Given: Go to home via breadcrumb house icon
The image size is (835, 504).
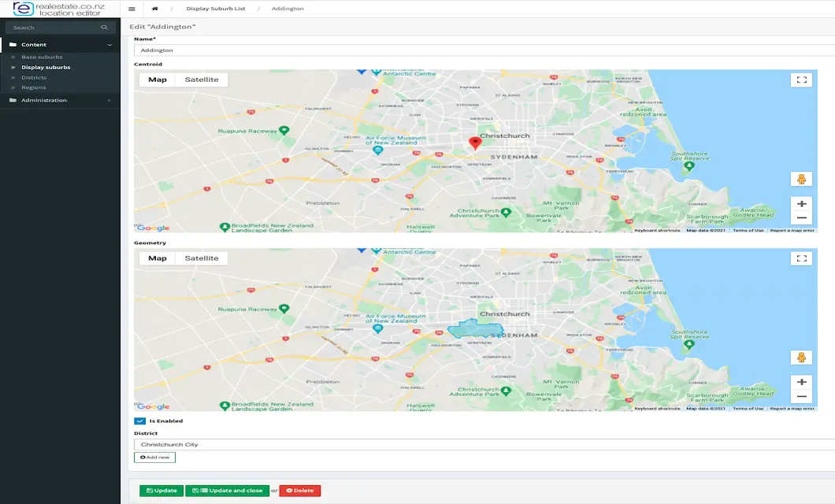Looking at the screenshot, I should 155,9.
